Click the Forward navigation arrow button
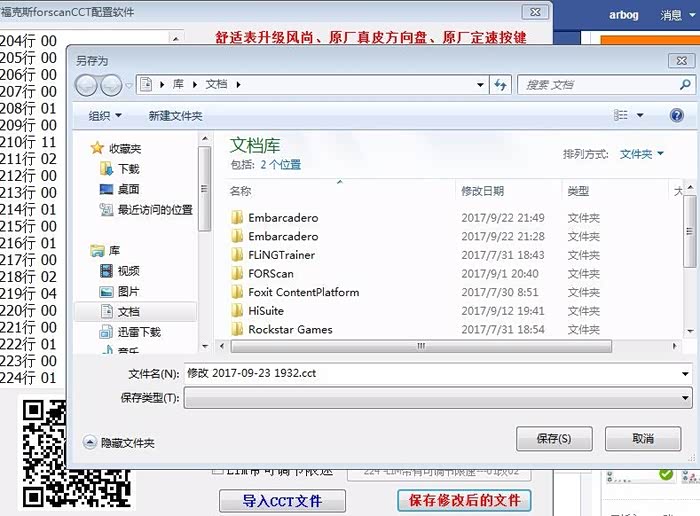 [111, 85]
